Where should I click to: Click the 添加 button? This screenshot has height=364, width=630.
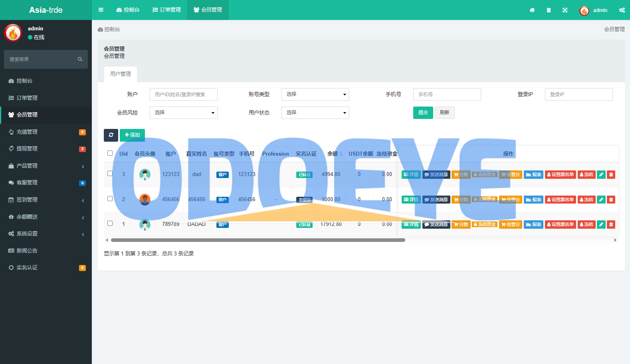pos(133,135)
